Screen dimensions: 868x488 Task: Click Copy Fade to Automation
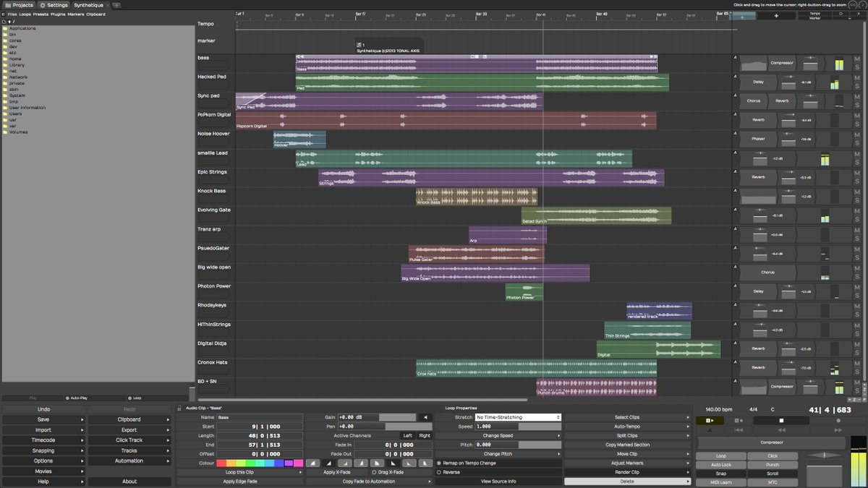coord(368,481)
